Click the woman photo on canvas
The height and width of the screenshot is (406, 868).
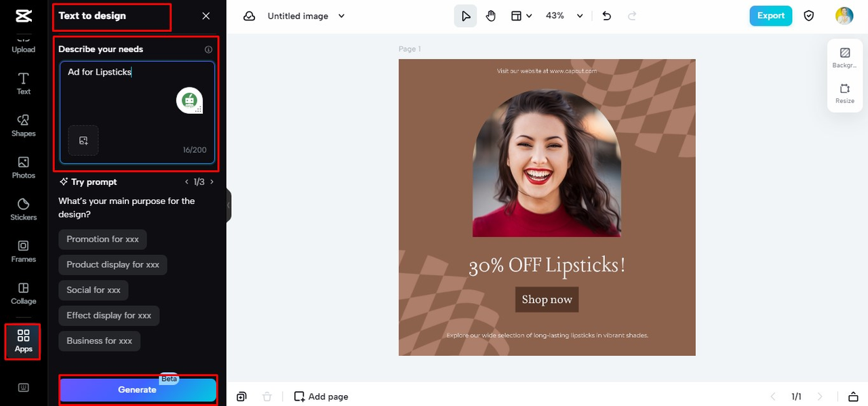tap(547, 163)
